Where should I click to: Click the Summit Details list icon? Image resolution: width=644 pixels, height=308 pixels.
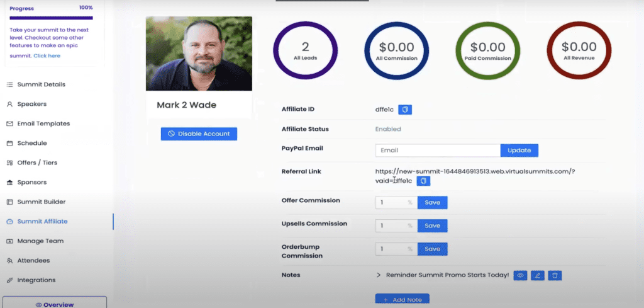pos(10,84)
